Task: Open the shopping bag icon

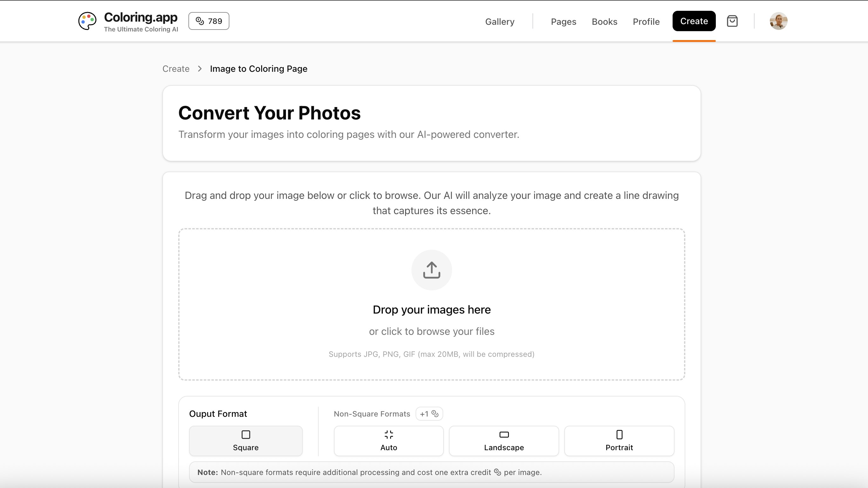Action: pos(732,21)
